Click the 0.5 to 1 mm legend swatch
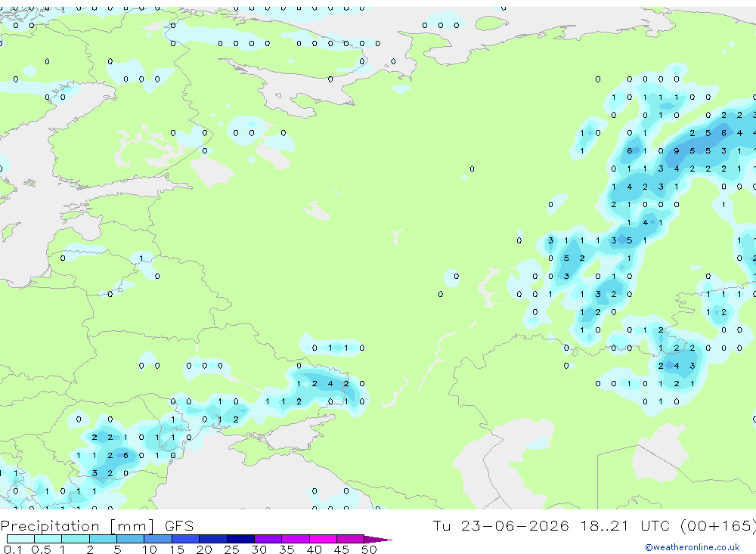Viewport: 756px width, 554px height. tap(48, 539)
